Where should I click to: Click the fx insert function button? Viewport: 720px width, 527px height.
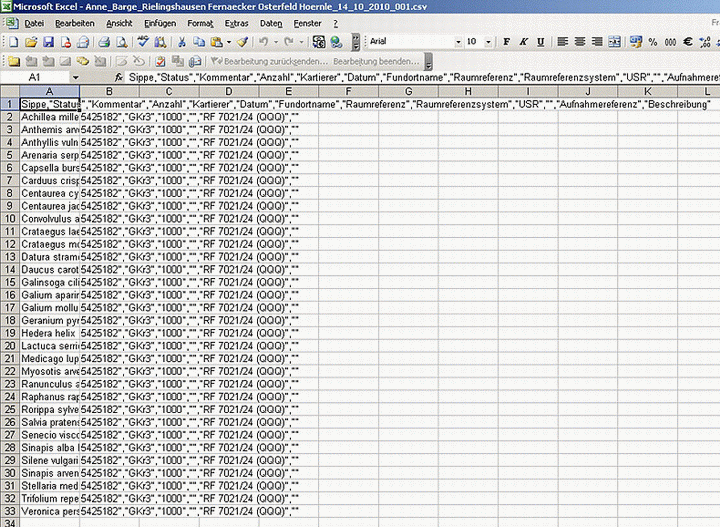118,77
